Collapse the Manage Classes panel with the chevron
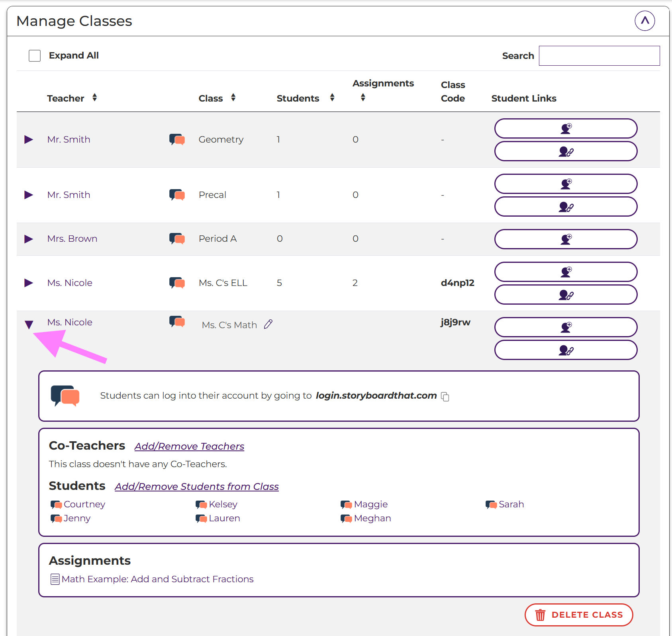Image resolution: width=672 pixels, height=636 pixels. click(645, 21)
